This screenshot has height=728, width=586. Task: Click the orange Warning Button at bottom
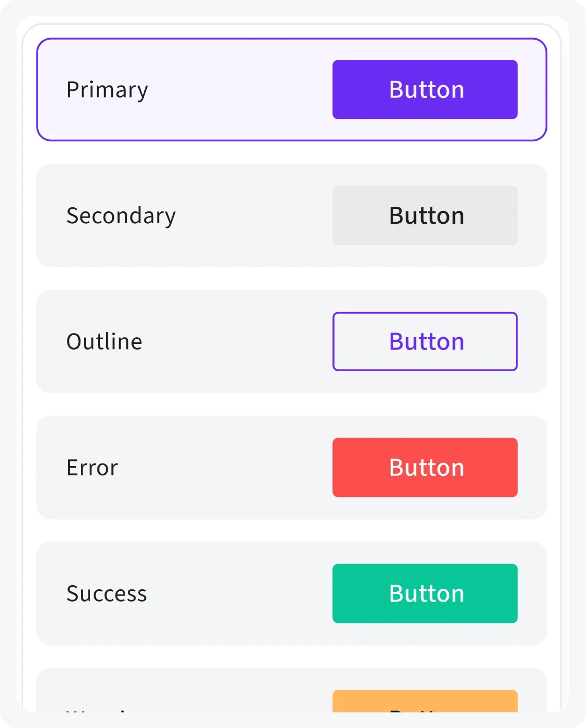click(x=425, y=701)
